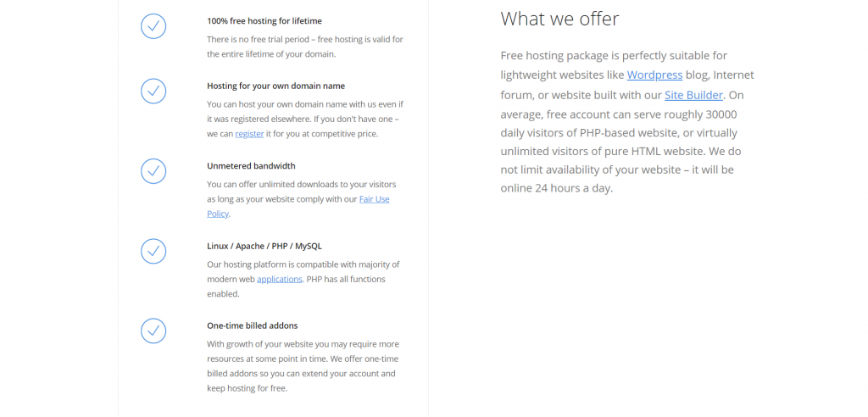Click text about unlimited downloads to visitors
868x417 pixels.
(302, 199)
